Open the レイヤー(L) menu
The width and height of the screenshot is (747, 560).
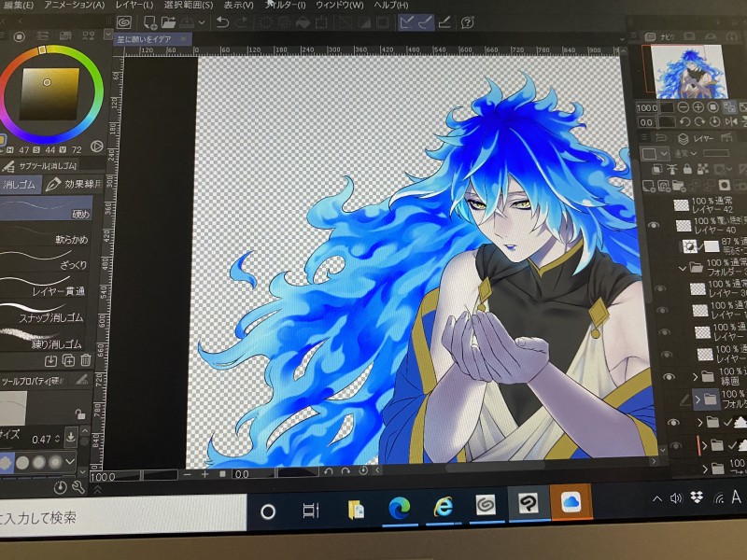pos(134,6)
